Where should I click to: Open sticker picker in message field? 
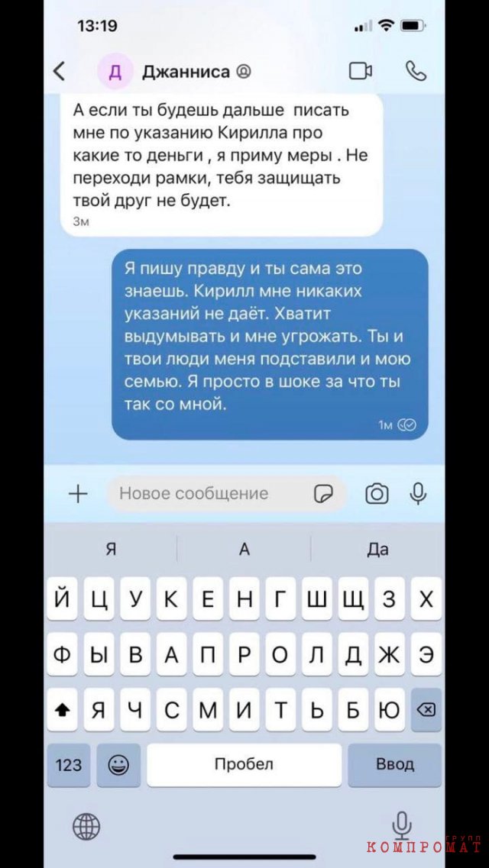(x=323, y=494)
